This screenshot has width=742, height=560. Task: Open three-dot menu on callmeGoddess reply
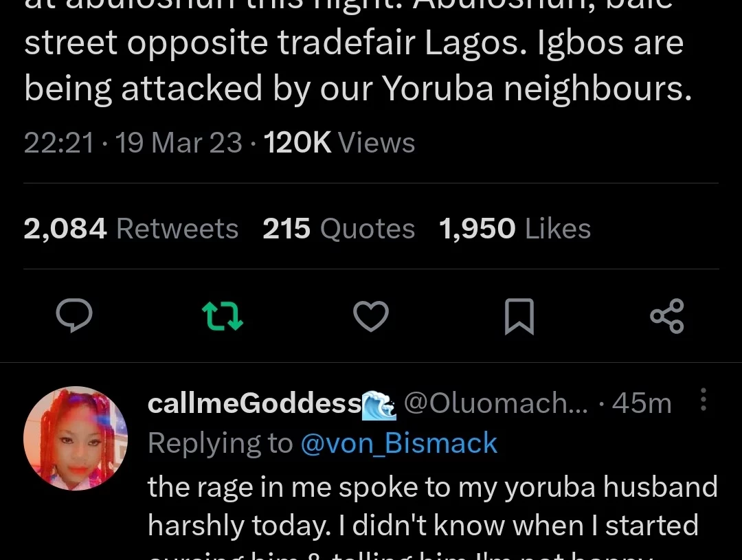704,399
